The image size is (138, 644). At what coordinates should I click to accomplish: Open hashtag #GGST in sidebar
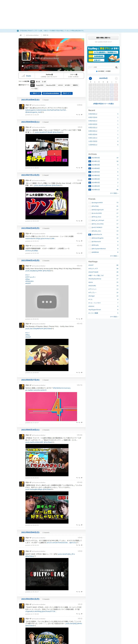click(x=91, y=265)
